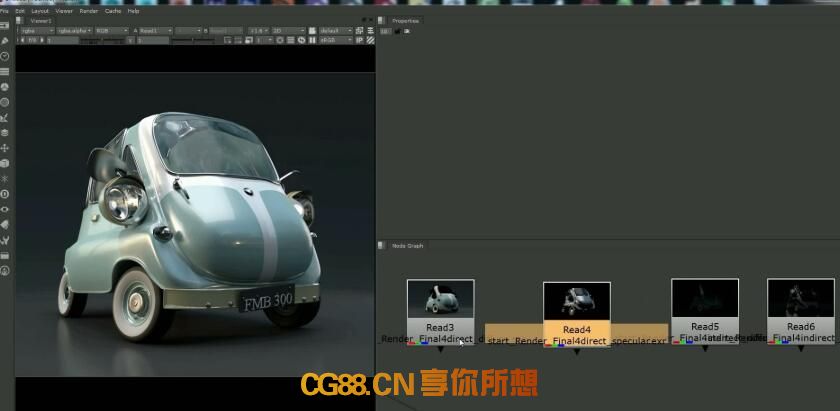Viewport: 840px width, 411px height.
Task: Open the Image nodes toolbar menu
Action: 5,25
